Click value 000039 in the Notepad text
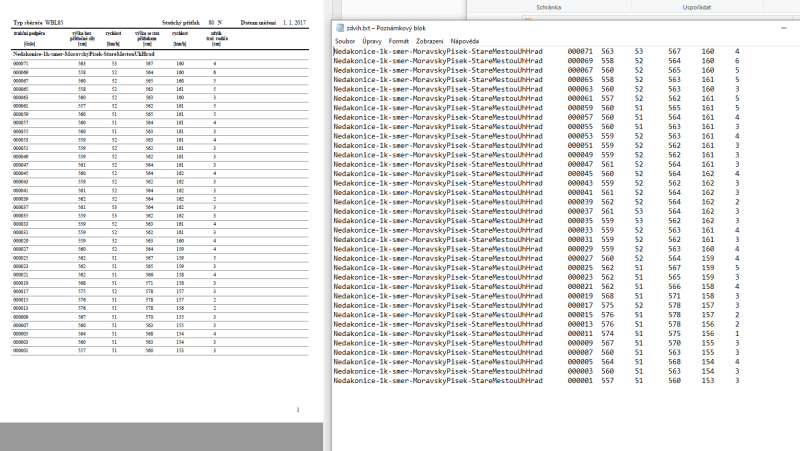 580,202
